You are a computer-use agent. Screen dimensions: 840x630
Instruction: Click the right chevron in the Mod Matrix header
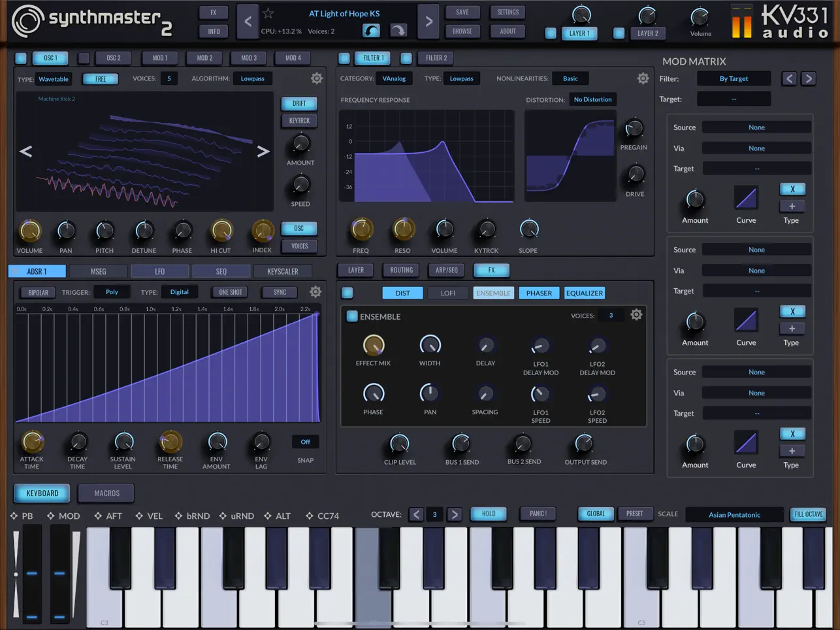tap(809, 78)
